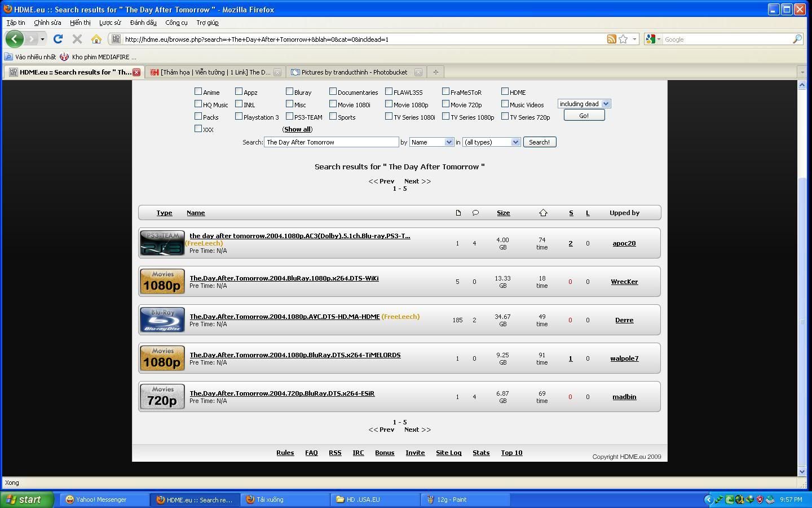Tick the Anime category checkbox

[x=198, y=91]
